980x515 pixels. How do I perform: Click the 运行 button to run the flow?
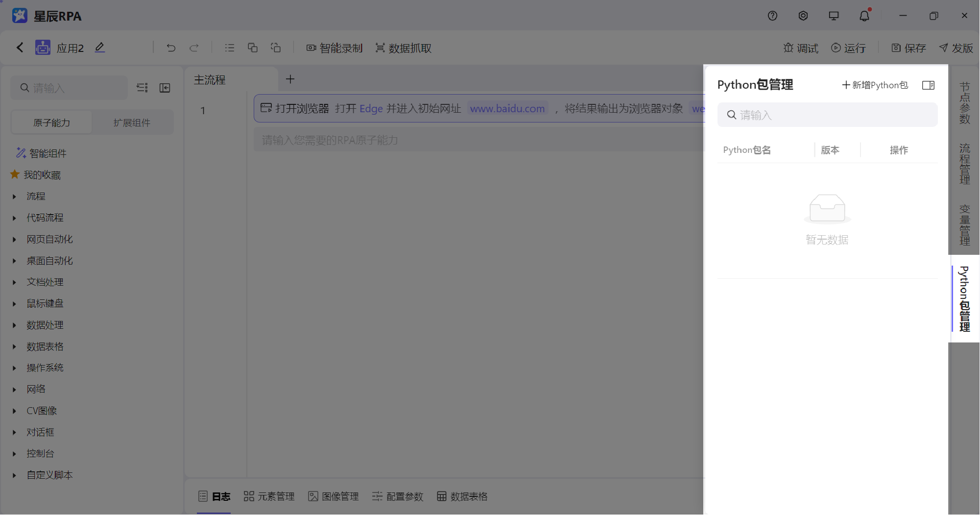pyautogui.click(x=849, y=48)
